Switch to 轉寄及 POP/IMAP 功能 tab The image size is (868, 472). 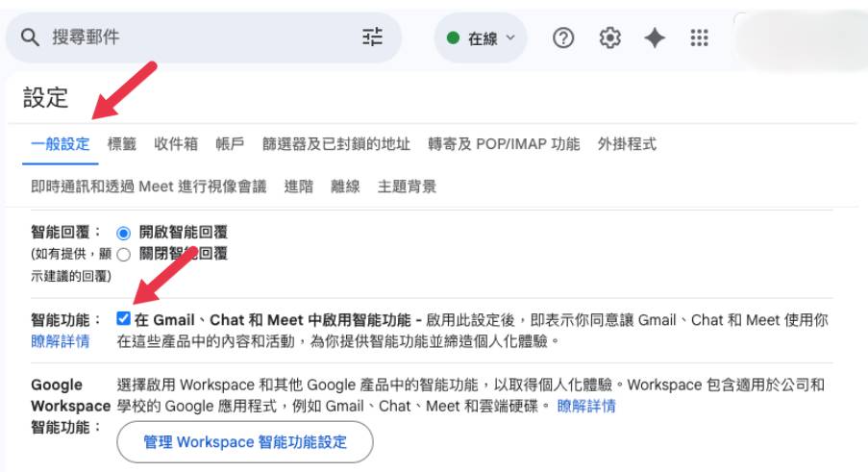(x=504, y=144)
